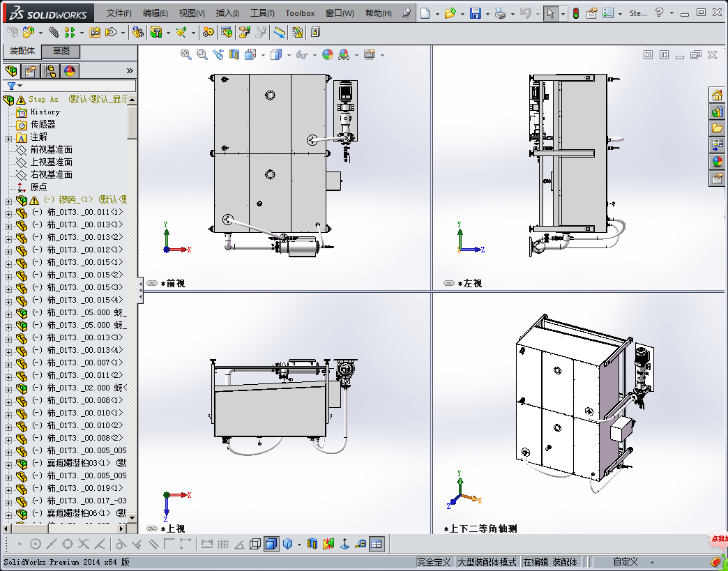Open the Design Library icon in task pane
The image size is (728, 571).
(718, 112)
